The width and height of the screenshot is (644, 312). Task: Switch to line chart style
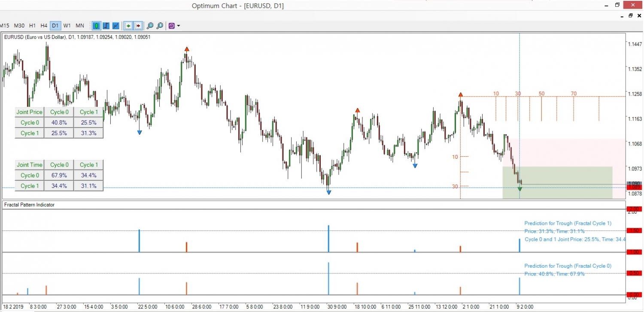click(116, 26)
